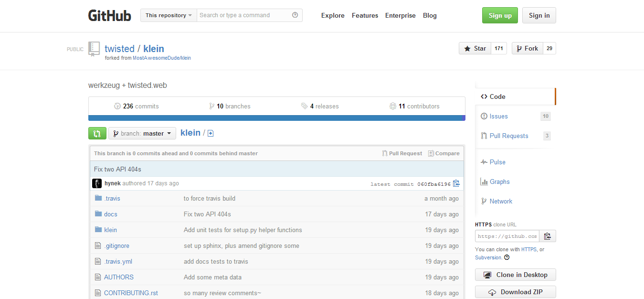Open klein repository title link
The width and height of the screenshot is (644, 299).
click(x=154, y=49)
